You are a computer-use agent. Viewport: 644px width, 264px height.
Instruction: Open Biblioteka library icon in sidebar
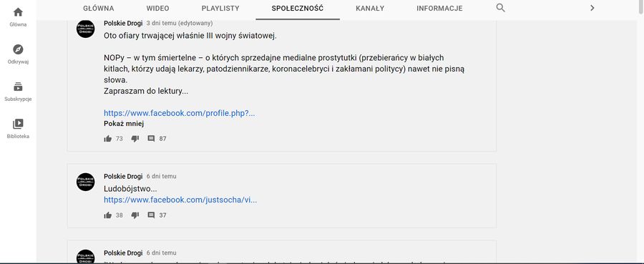point(18,124)
